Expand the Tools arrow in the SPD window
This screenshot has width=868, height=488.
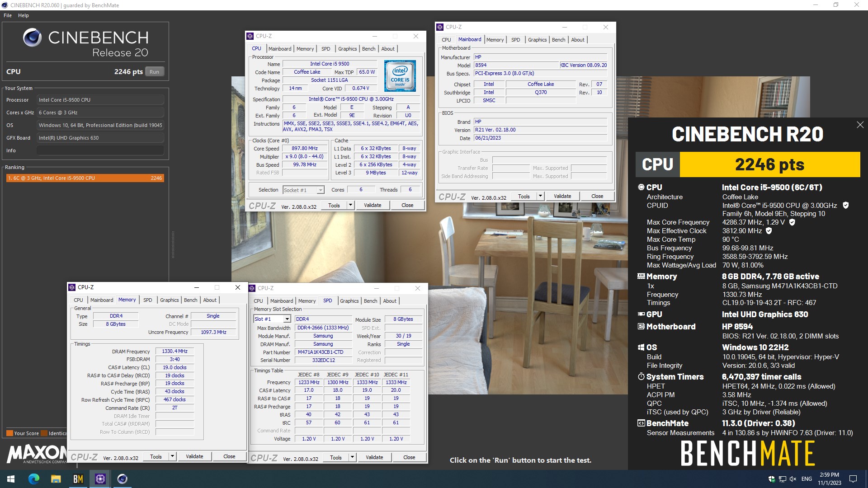(352, 457)
